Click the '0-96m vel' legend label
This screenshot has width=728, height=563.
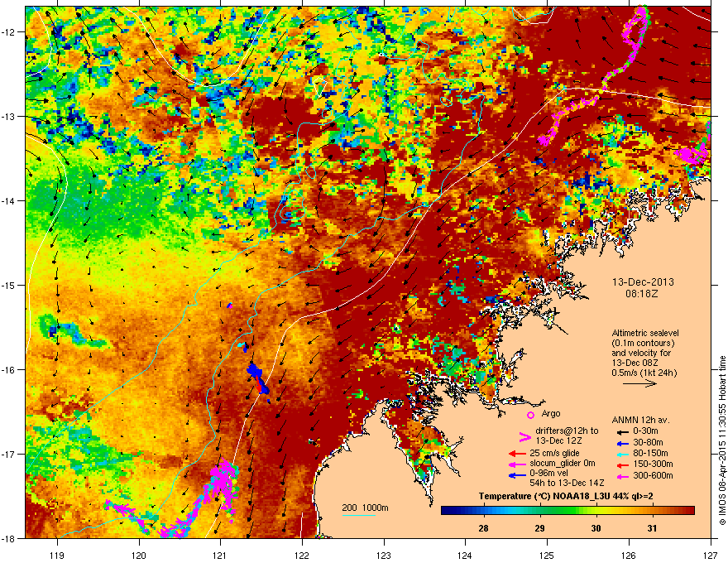548,474
